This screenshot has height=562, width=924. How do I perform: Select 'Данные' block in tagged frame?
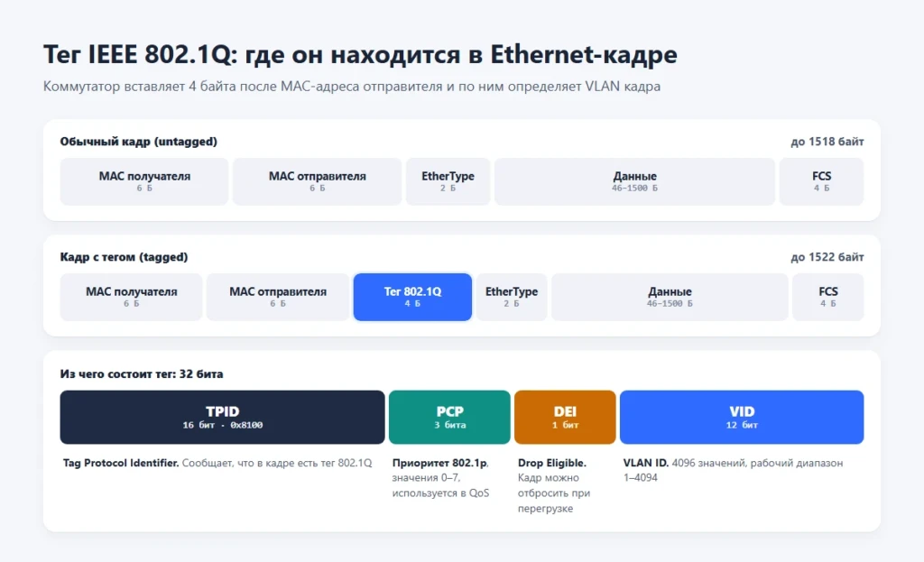(x=670, y=297)
